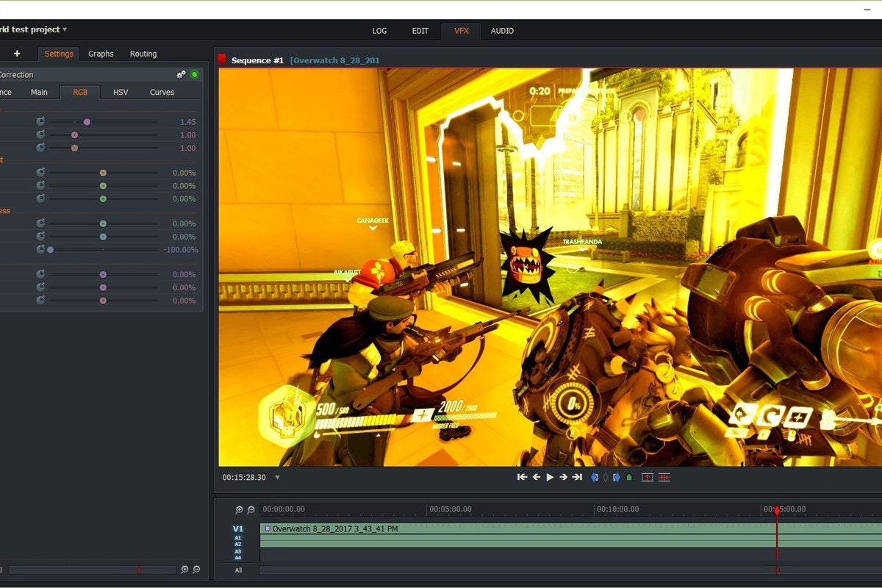Toggle the All tracks selector

238,570
